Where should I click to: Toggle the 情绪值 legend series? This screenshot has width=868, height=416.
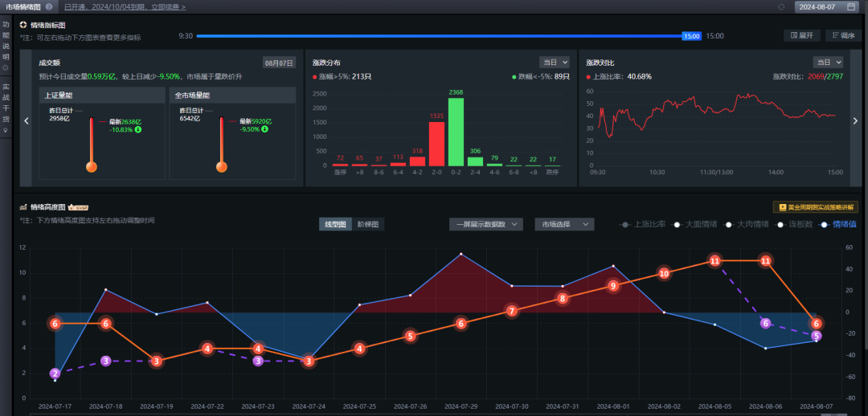point(838,225)
